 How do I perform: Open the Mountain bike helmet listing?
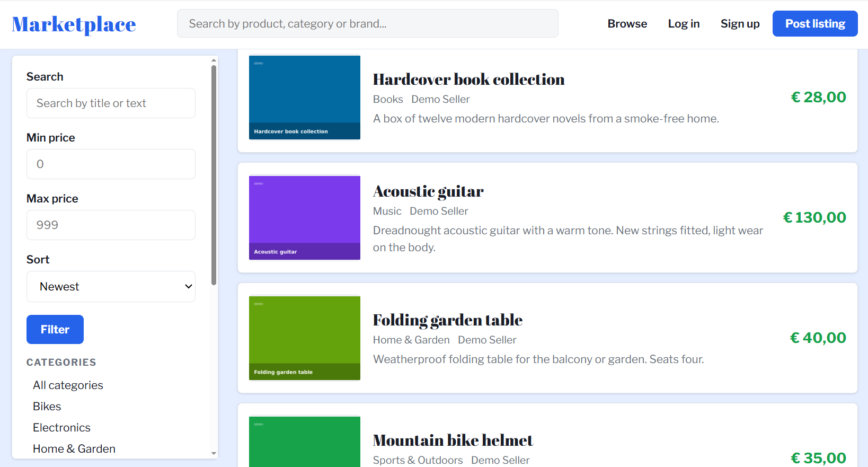pos(453,440)
